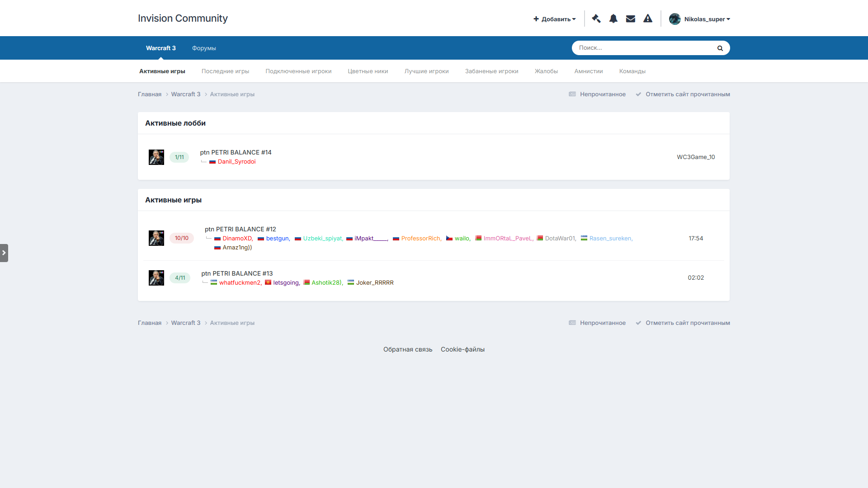This screenshot has height=488, width=868.
Task: Open ptn PETRI BALANCE #12 game
Action: coord(240,229)
